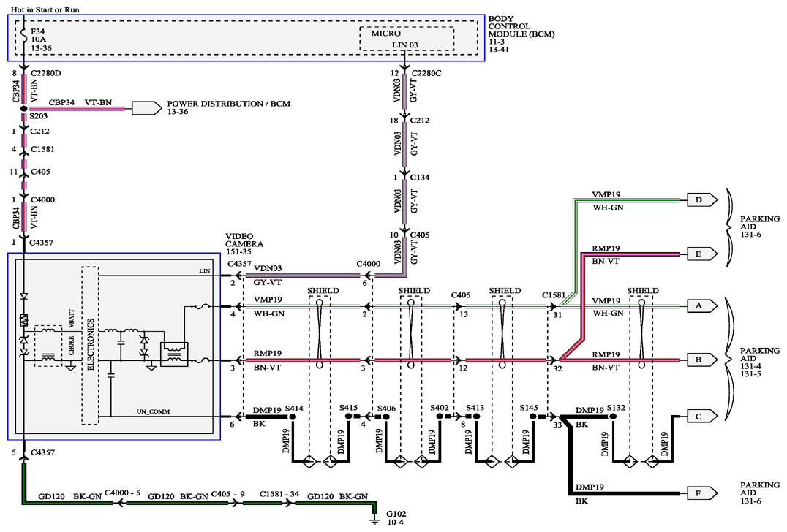The width and height of the screenshot is (787, 532).
Task: Click the S132 splice label
Action: (616, 407)
